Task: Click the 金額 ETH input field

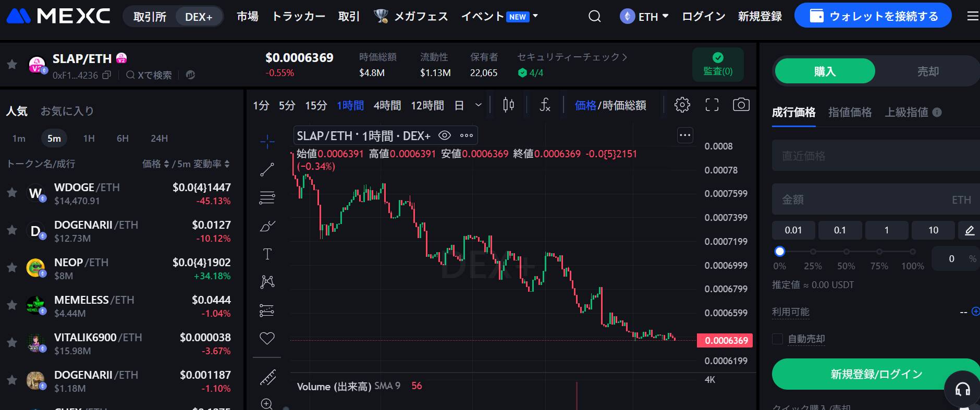Action: (x=865, y=200)
